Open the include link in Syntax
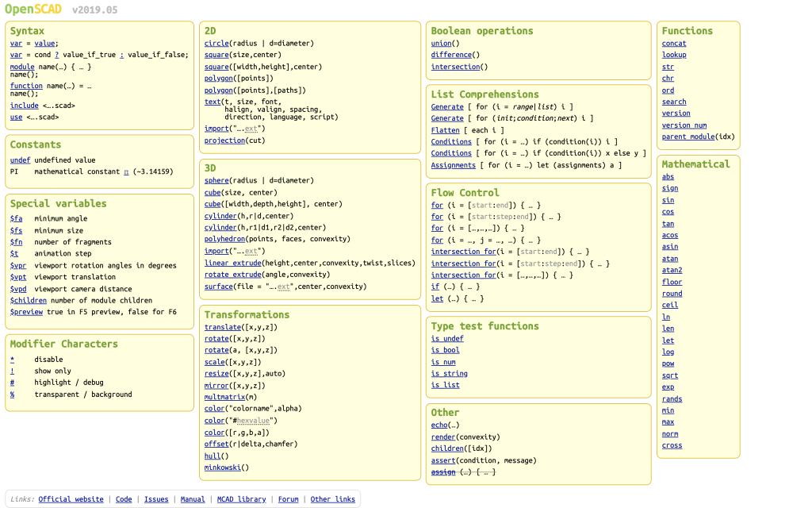This screenshot has width=812, height=508. pos(25,106)
